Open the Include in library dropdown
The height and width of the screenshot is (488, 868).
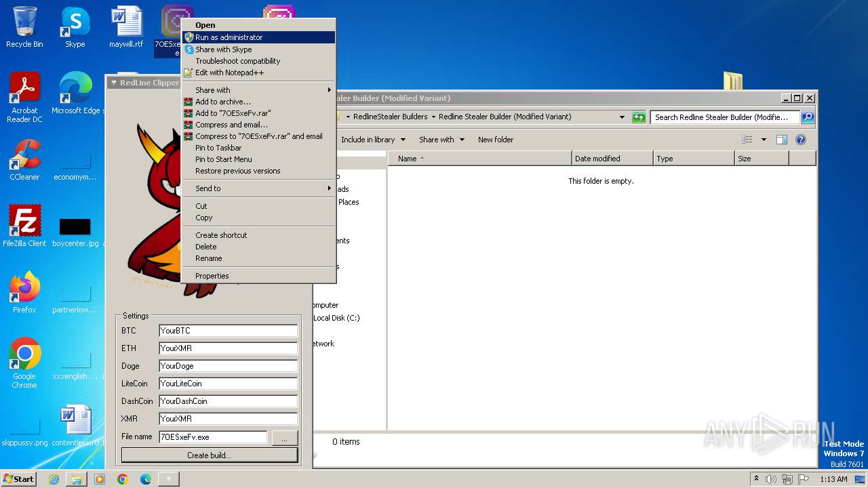click(373, 140)
